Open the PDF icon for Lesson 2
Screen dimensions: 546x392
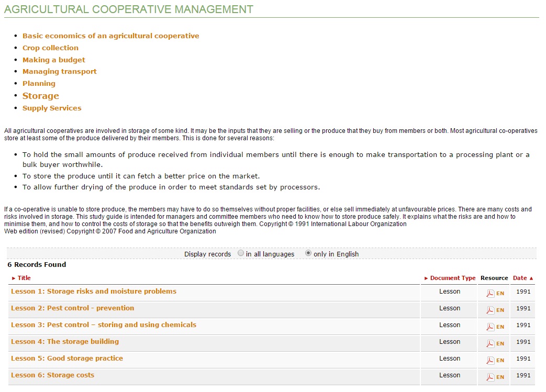pos(491,310)
